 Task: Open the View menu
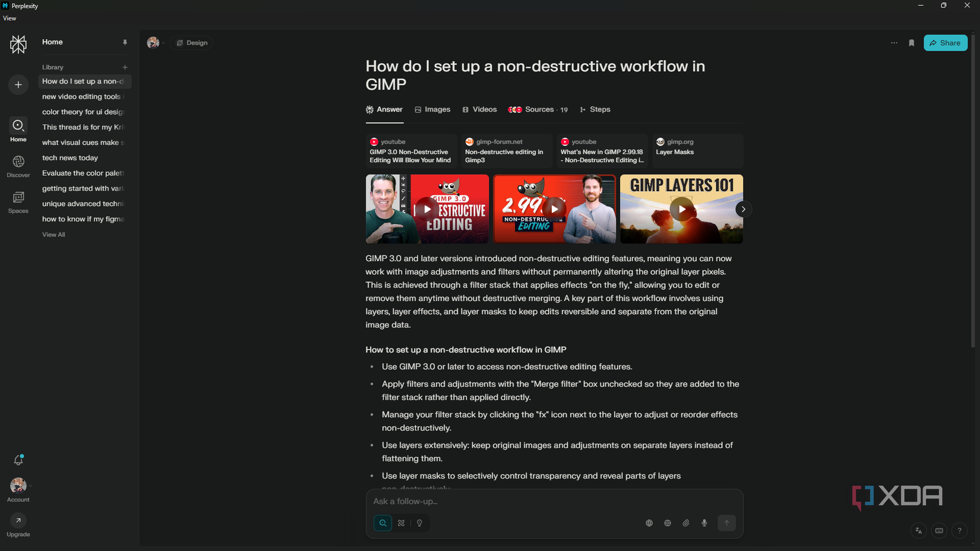tap(10, 18)
